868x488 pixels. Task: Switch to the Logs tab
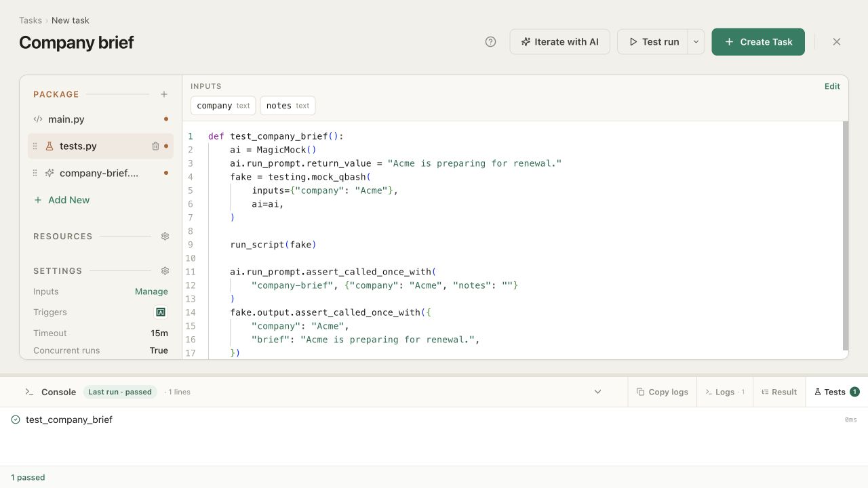tap(725, 392)
